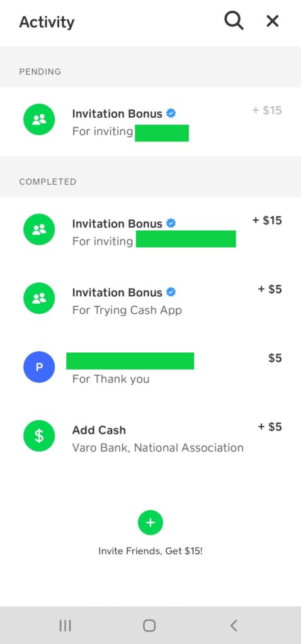Click the verified badge on Trying Cash App bonus
The image size is (301, 644).
coord(171,292)
